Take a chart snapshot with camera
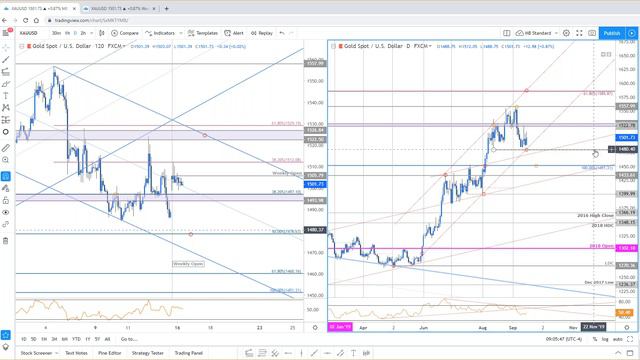Image resolution: width=640 pixels, height=360 pixels. (592, 33)
